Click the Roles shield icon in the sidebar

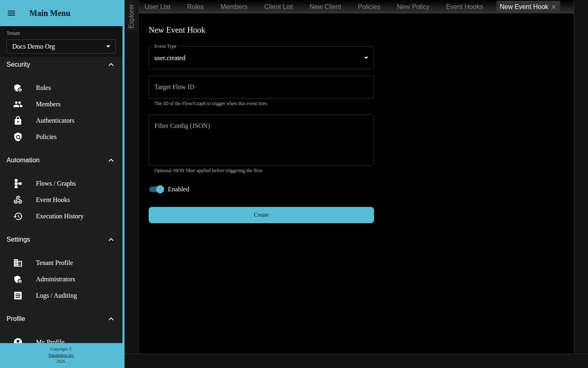pos(18,88)
